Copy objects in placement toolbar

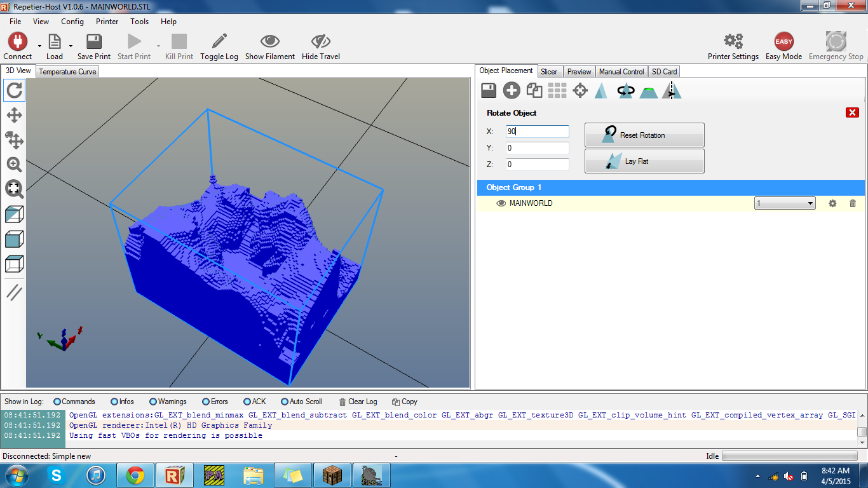point(534,90)
